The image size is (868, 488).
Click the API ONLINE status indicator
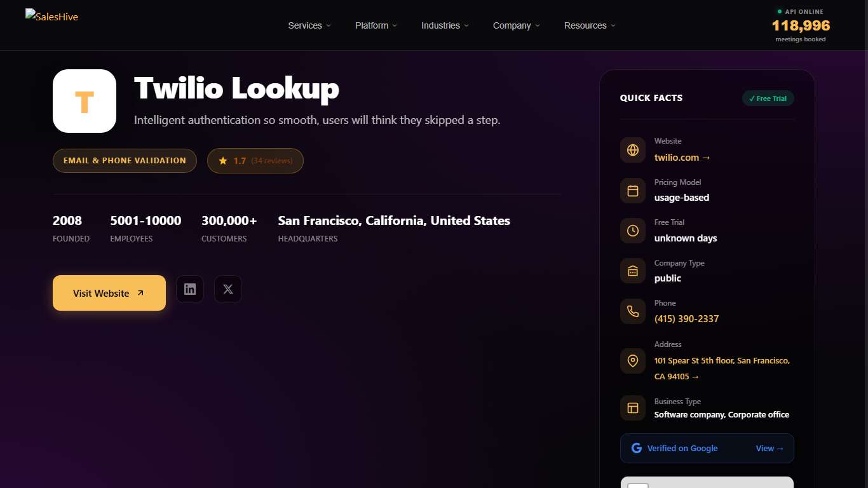click(801, 11)
